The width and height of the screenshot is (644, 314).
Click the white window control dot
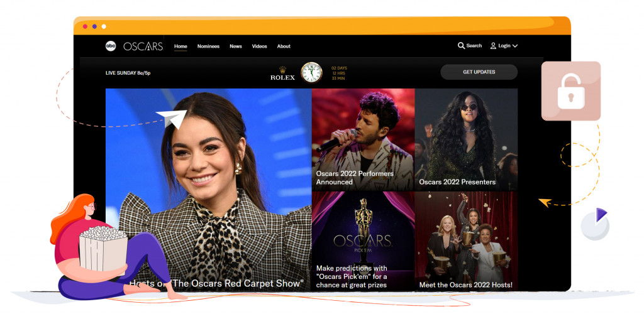(104, 26)
